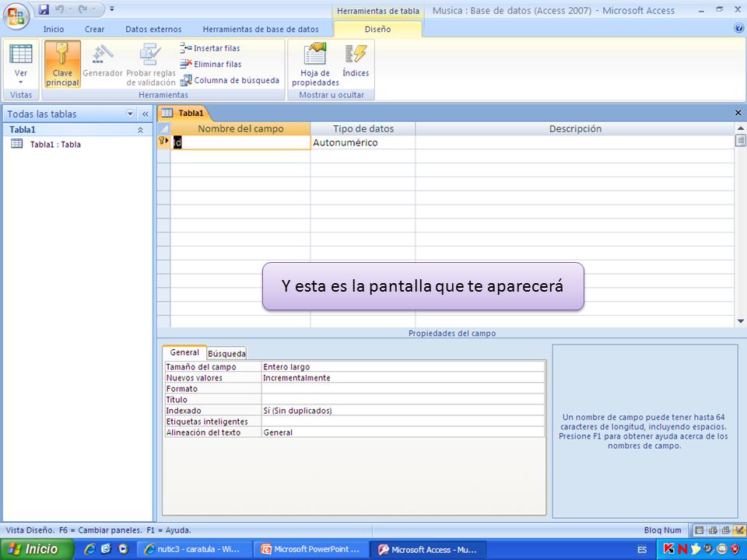Click the Tipo de datos column header
This screenshot has height=560, width=747.
click(363, 128)
